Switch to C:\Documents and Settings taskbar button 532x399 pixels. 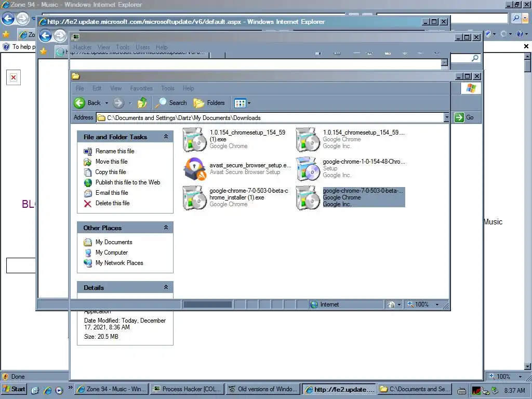[x=414, y=389]
